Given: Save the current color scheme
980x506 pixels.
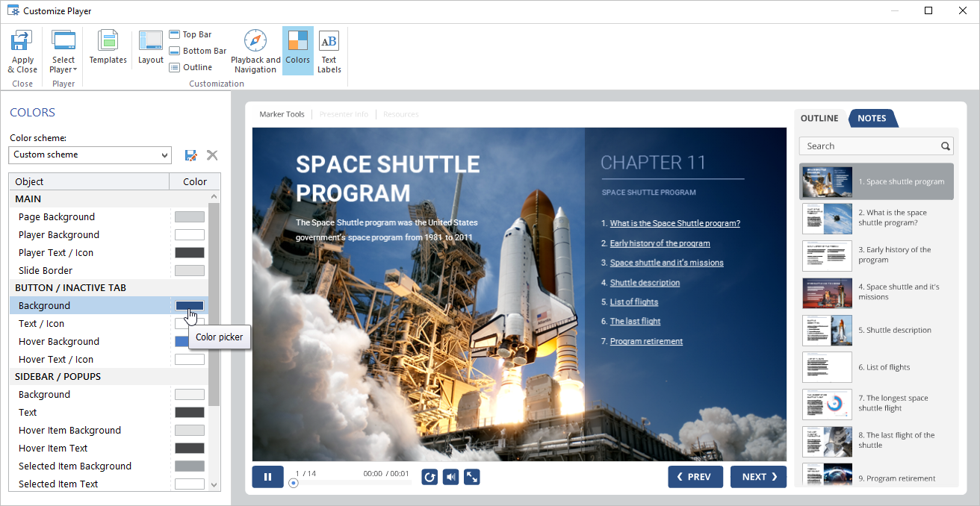Looking at the screenshot, I should (x=190, y=155).
